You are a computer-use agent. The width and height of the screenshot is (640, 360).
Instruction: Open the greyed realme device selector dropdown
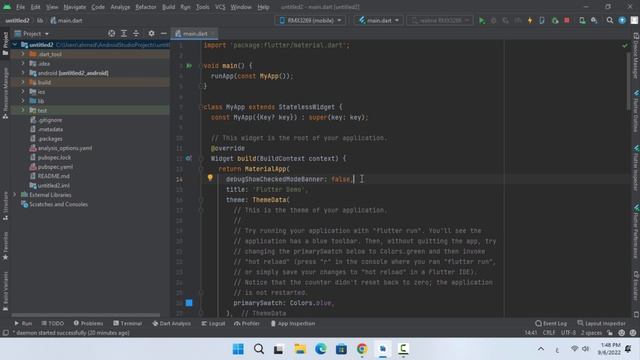click(440, 20)
